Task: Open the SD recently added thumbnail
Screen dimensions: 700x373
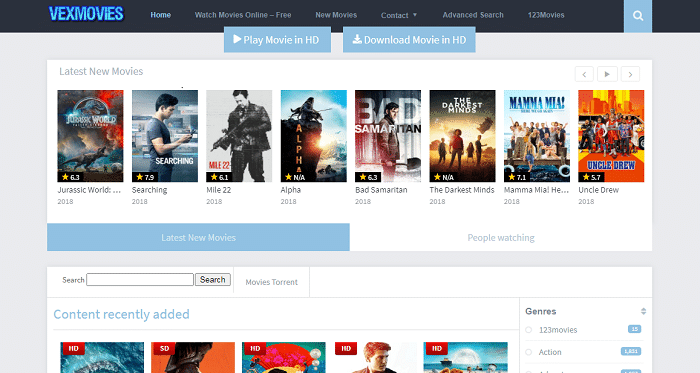Action: [193, 357]
